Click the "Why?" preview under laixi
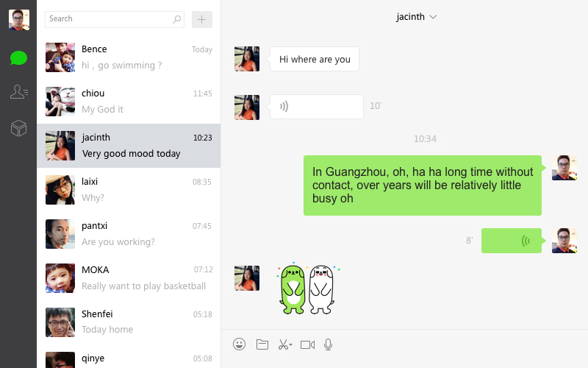Screen dimensions: 588x368 pos(93,197)
